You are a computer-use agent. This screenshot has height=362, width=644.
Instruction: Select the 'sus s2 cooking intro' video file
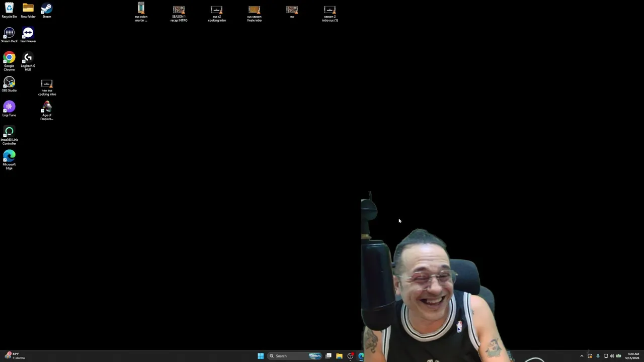(217, 14)
